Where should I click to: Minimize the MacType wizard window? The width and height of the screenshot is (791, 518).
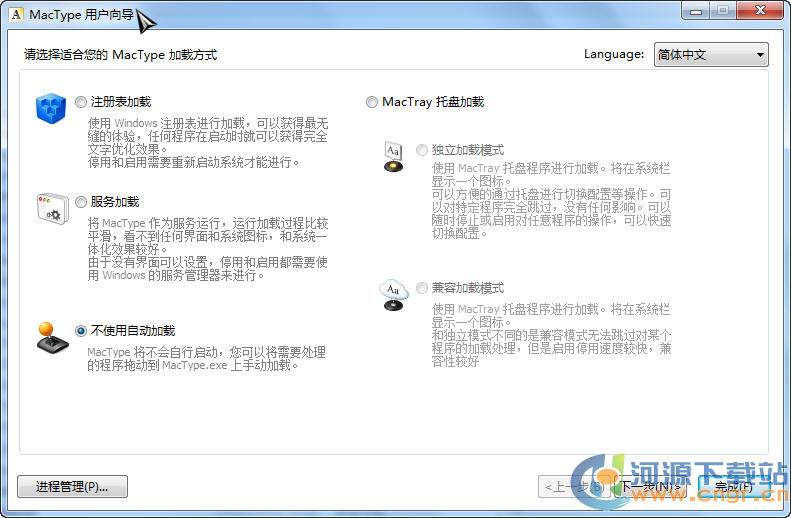pyautogui.click(x=695, y=12)
